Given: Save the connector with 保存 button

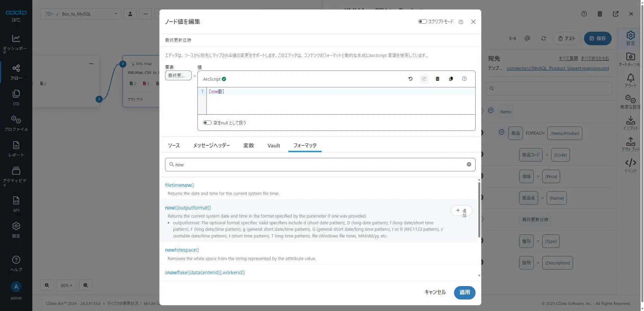Looking at the screenshot, I should [x=598, y=38].
